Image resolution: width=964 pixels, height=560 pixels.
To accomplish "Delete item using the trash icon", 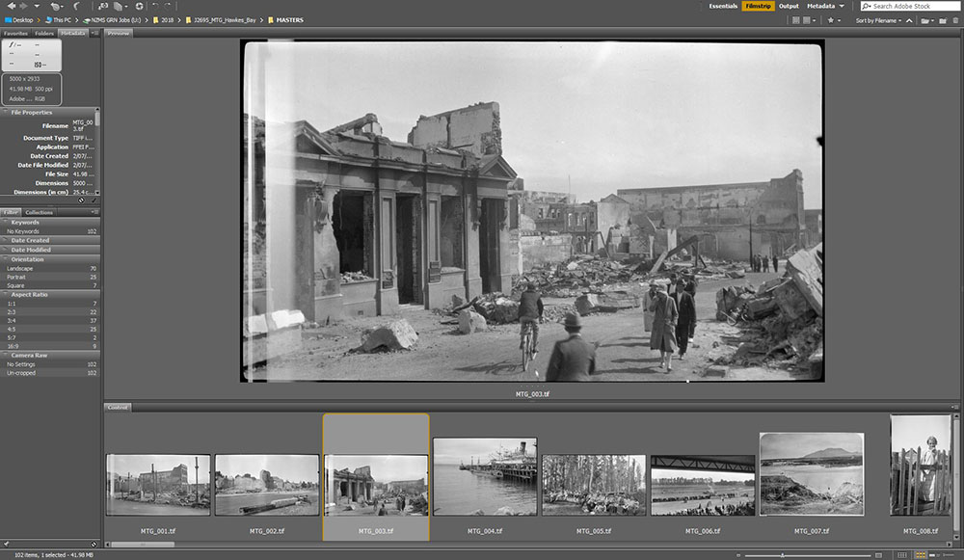I will [954, 19].
